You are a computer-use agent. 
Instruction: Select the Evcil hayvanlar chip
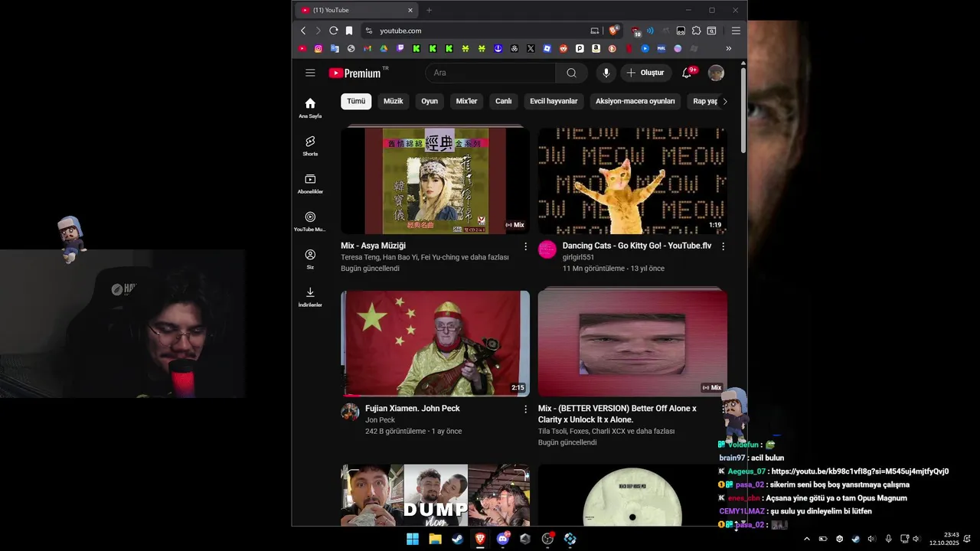pos(554,101)
